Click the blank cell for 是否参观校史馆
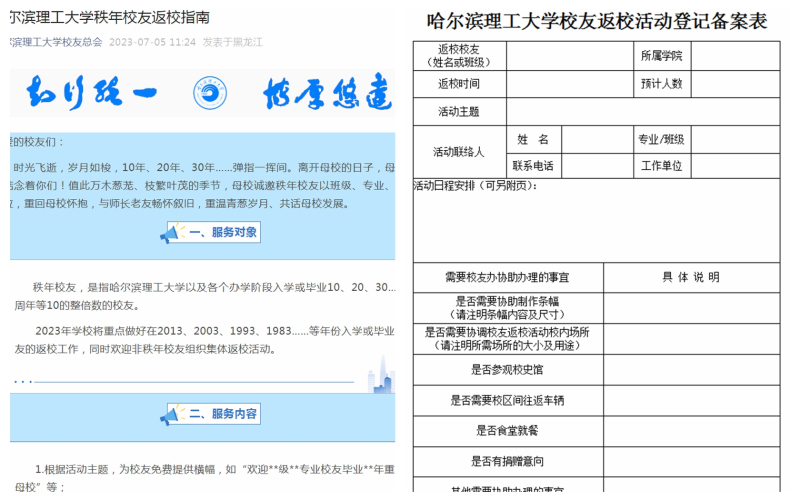 691,370
